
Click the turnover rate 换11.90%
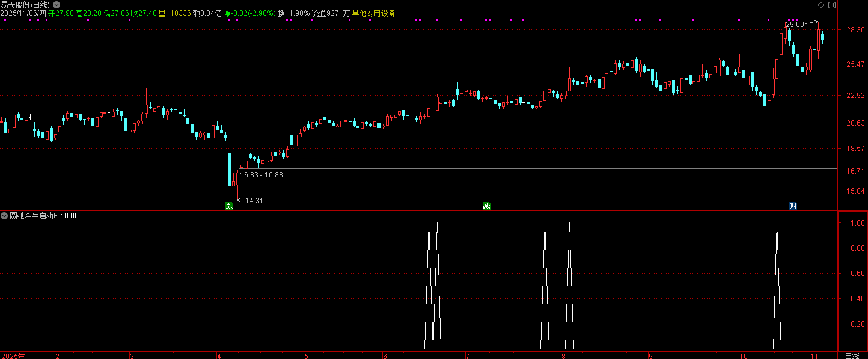293,13
